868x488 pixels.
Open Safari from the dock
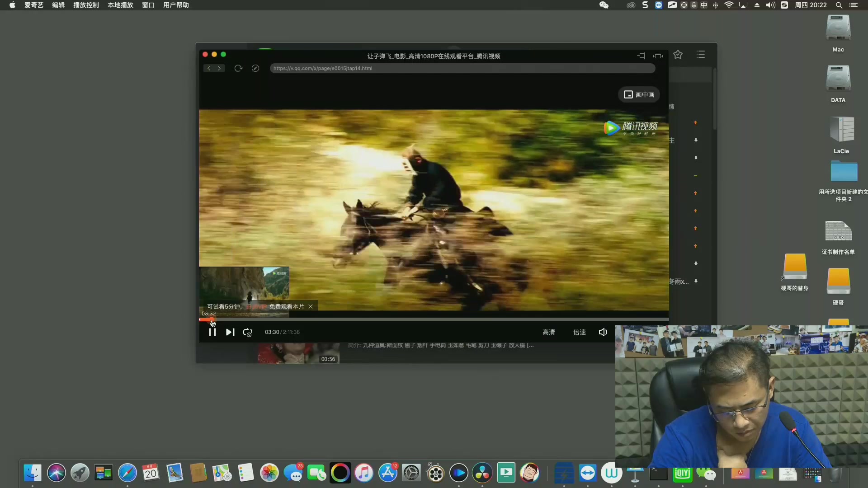pyautogui.click(x=127, y=473)
